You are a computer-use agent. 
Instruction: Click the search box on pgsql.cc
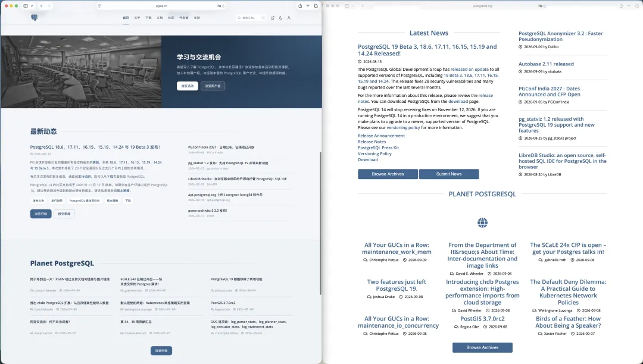(251, 18)
